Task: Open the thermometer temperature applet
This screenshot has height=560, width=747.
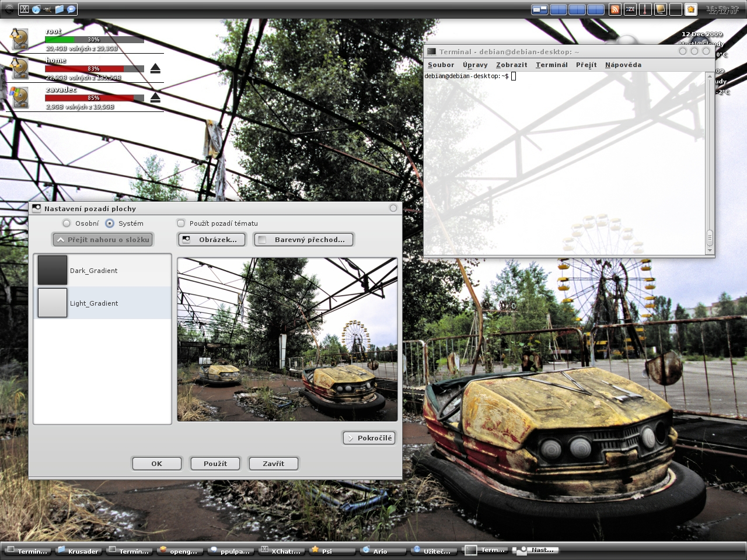Action: point(645,9)
